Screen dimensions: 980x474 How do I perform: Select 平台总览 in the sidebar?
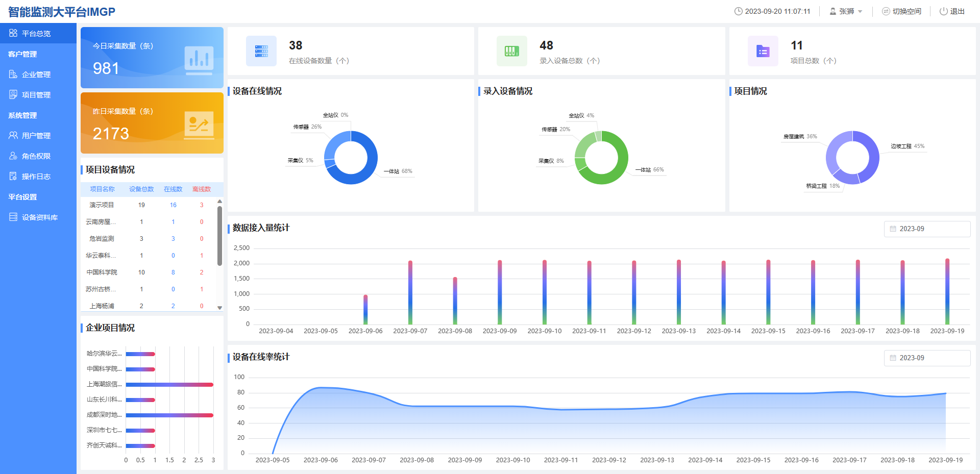pos(36,34)
